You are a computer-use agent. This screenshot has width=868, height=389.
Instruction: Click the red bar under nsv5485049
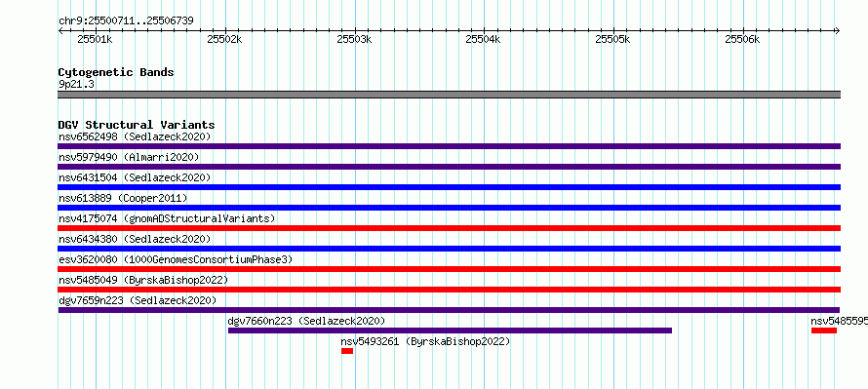(x=449, y=290)
